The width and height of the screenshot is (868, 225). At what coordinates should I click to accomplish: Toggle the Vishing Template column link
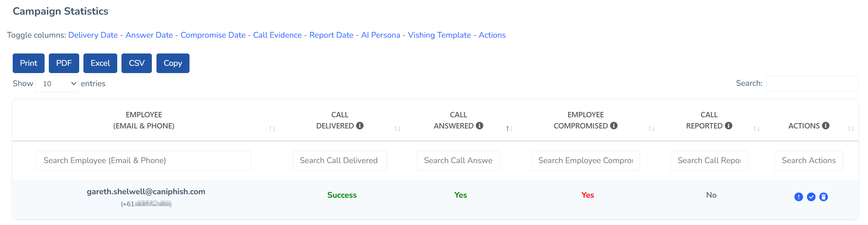point(439,35)
